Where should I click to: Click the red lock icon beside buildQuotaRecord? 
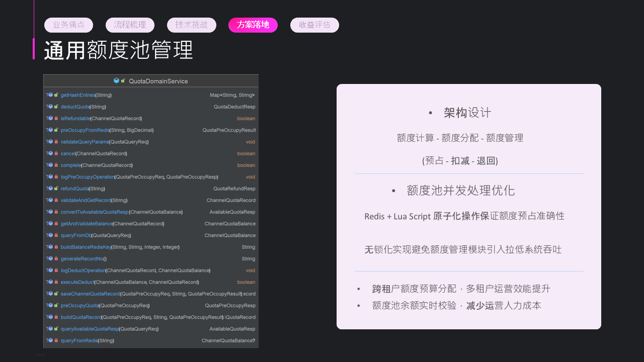[x=56, y=317]
